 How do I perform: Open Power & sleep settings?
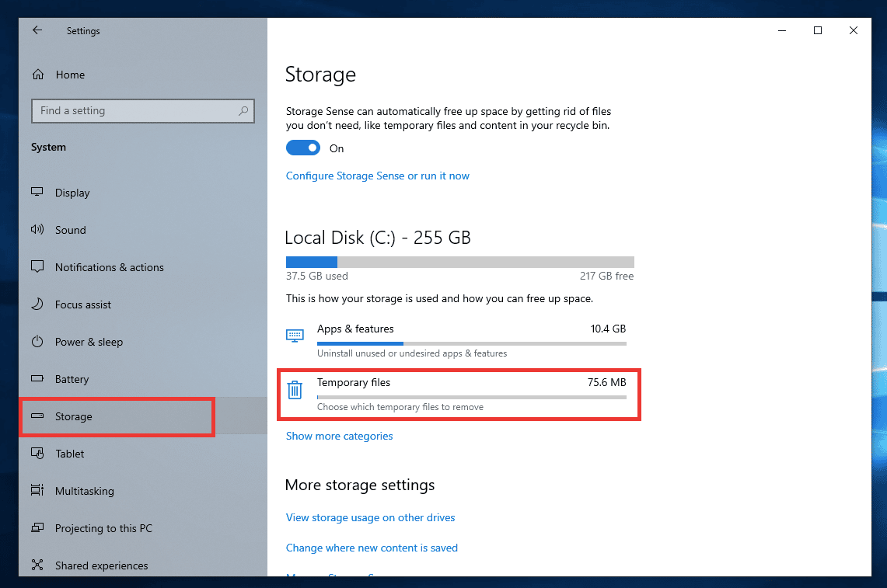coord(142,342)
